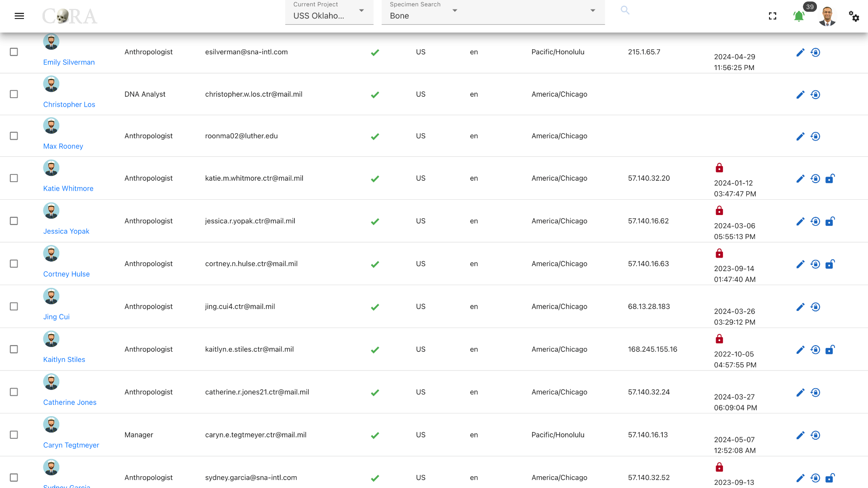Open the user profile avatar menu

827,16
